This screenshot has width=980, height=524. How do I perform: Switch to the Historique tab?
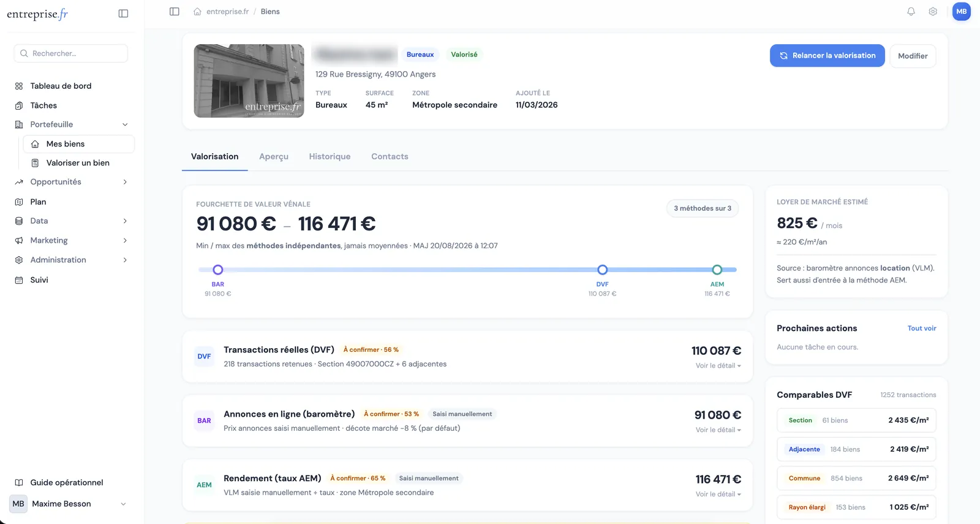330,157
